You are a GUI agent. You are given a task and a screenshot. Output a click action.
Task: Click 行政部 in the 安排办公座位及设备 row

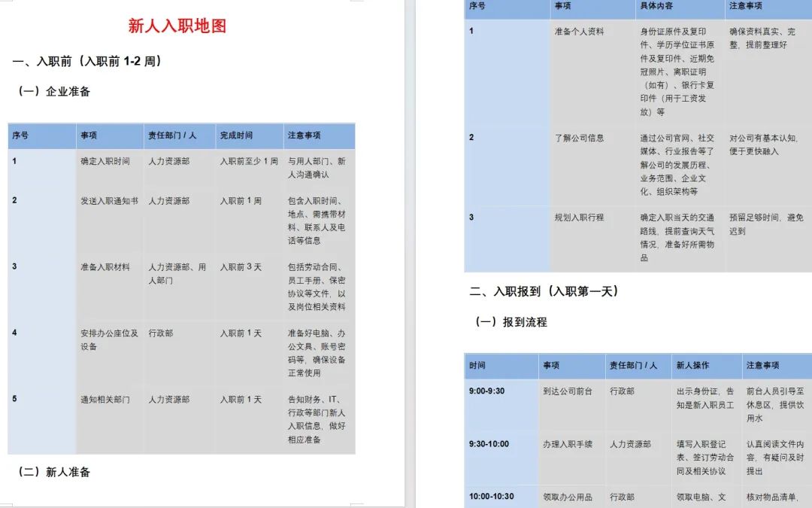tap(161, 333)
